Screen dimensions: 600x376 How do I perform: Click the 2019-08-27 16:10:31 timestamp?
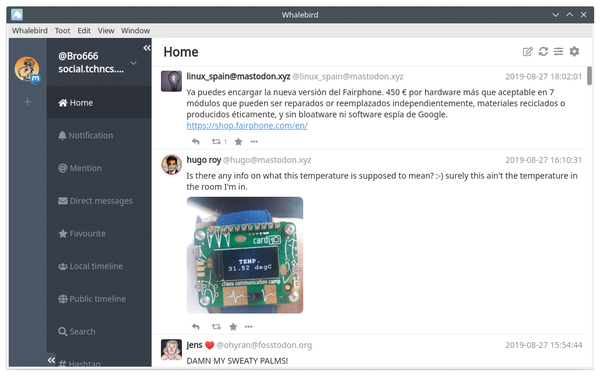click(543, 160)
